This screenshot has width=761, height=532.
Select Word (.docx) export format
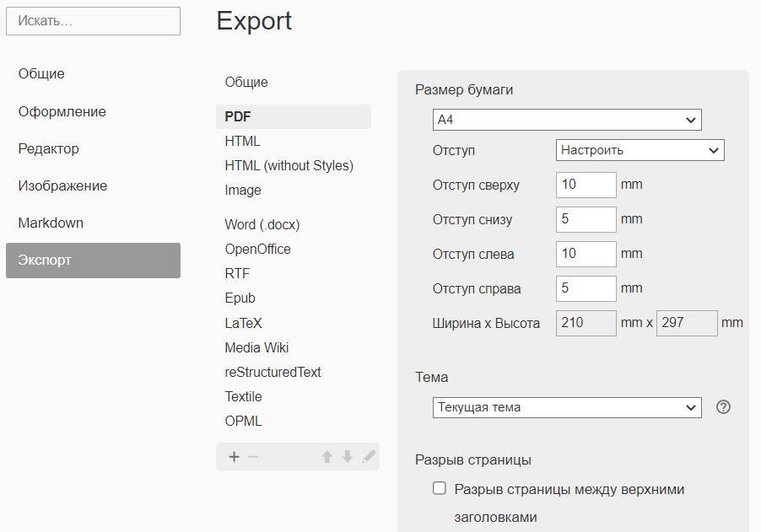click(x=262, y=224)
